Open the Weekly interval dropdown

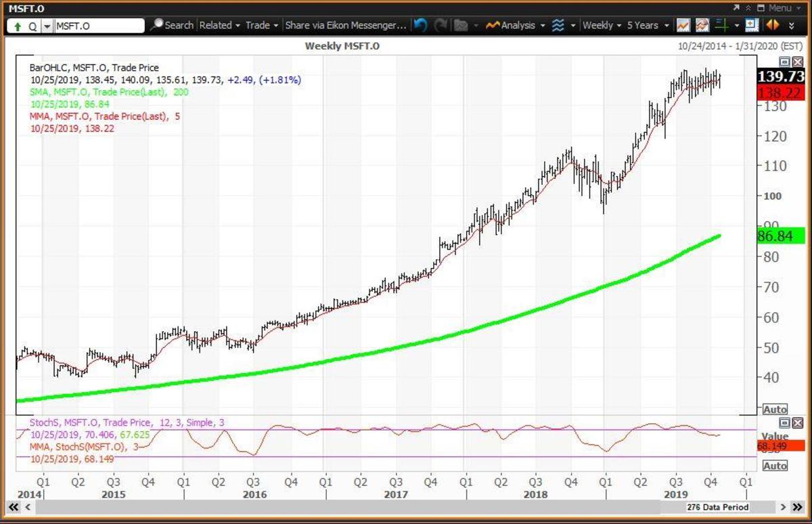coord(602,25)
